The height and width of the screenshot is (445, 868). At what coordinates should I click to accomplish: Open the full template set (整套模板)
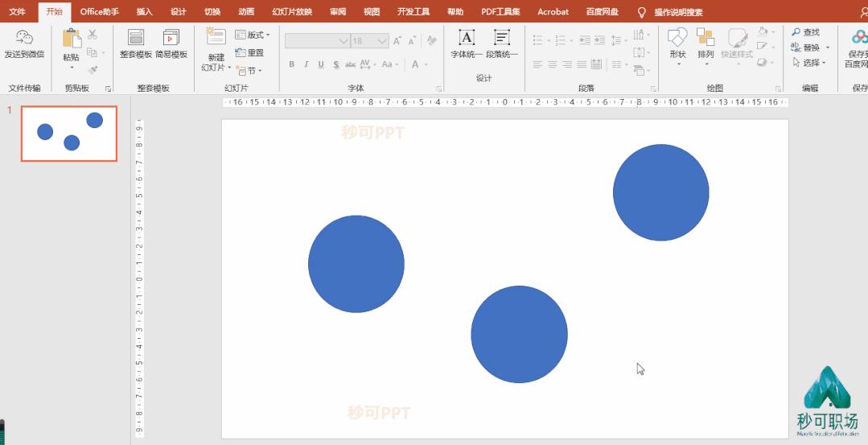136,38
